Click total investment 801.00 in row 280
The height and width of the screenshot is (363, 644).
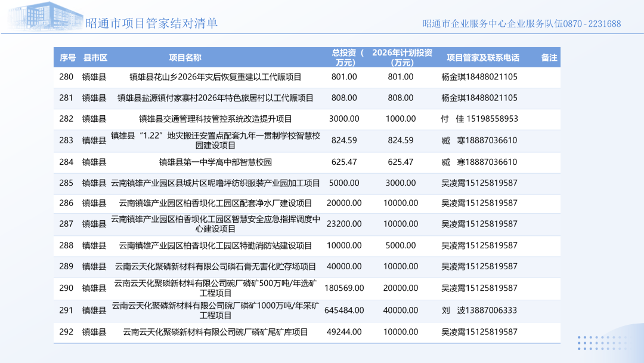(344, 77)
